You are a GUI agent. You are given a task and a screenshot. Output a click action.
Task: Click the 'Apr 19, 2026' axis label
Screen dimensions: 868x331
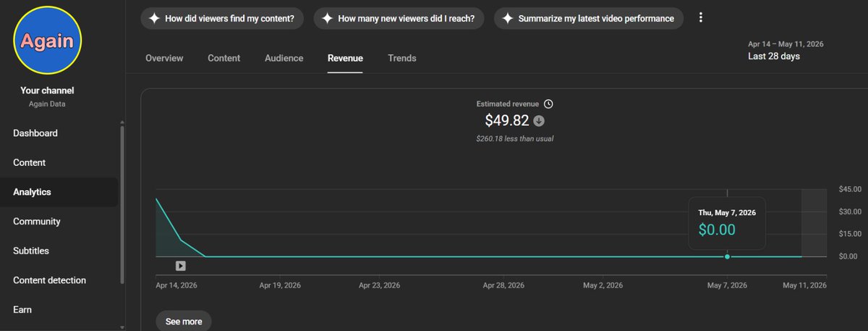click(280, 285)
